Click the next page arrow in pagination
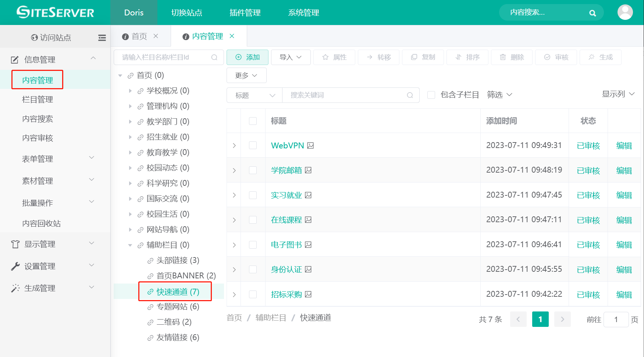The height and width of the screenshot is (357, 644). point(562,319)
